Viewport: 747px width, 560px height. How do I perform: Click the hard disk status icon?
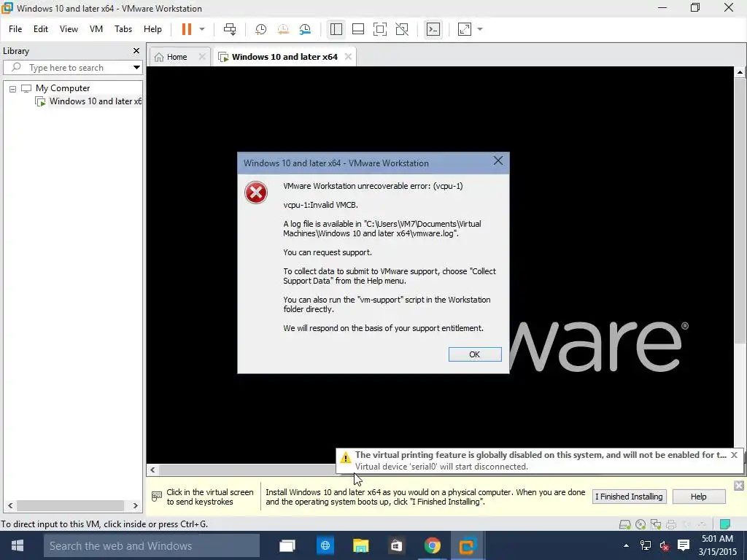624,524
